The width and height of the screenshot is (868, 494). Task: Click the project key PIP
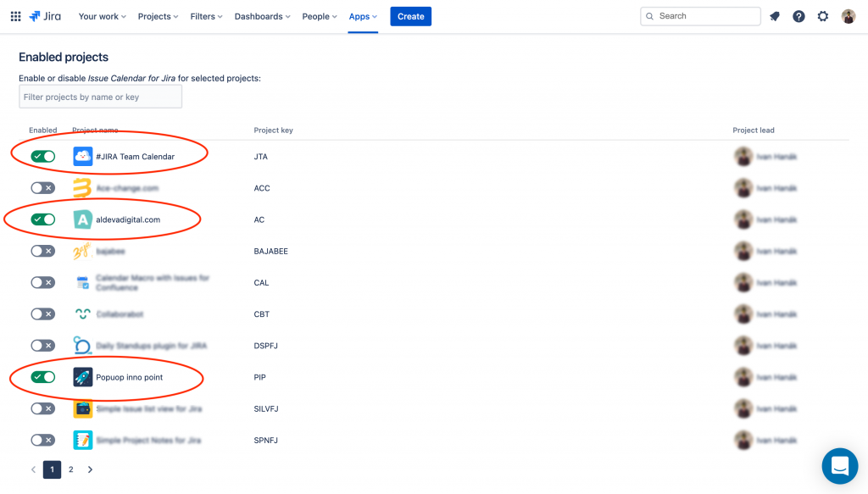[x=259, y=377]
